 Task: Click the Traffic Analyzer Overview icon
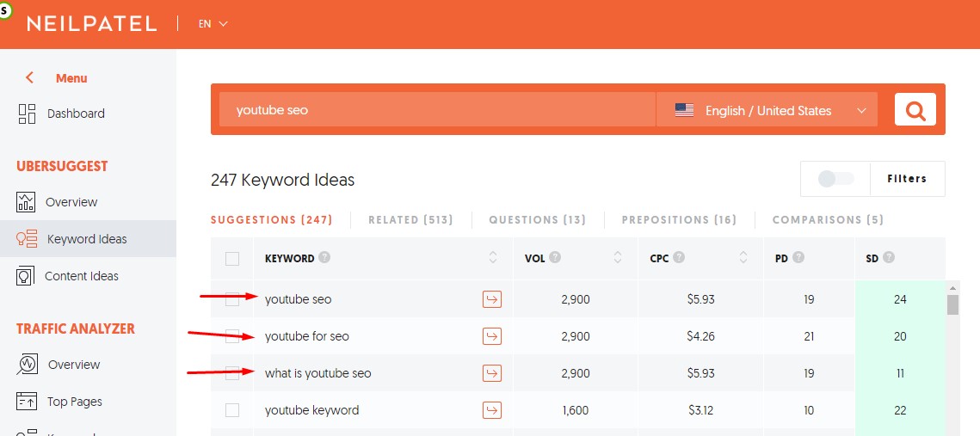tap(27, 364)
